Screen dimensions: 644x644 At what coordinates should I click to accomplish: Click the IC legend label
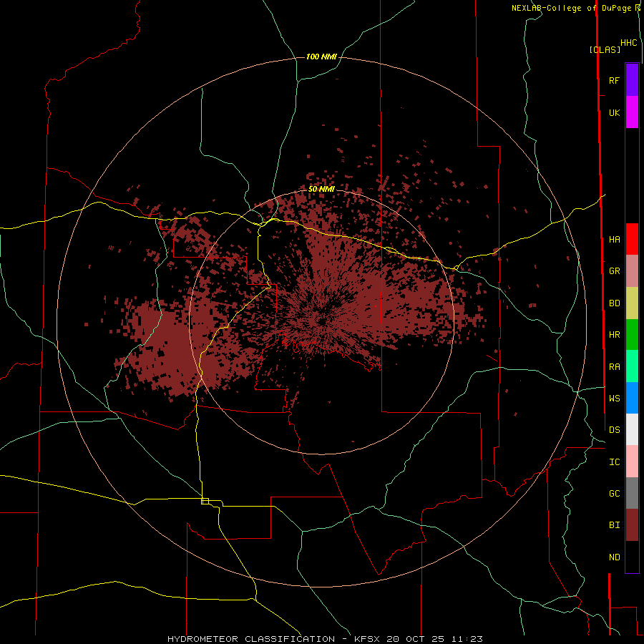pos(614,462)
